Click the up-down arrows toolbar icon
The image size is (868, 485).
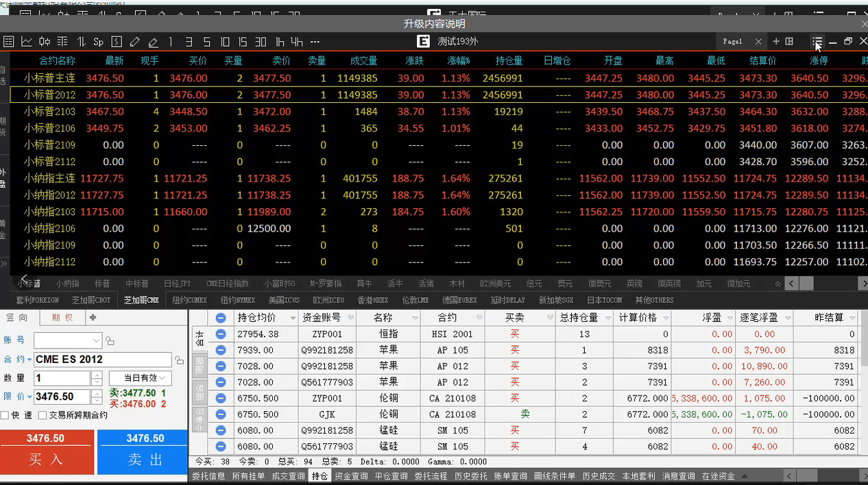81,42
